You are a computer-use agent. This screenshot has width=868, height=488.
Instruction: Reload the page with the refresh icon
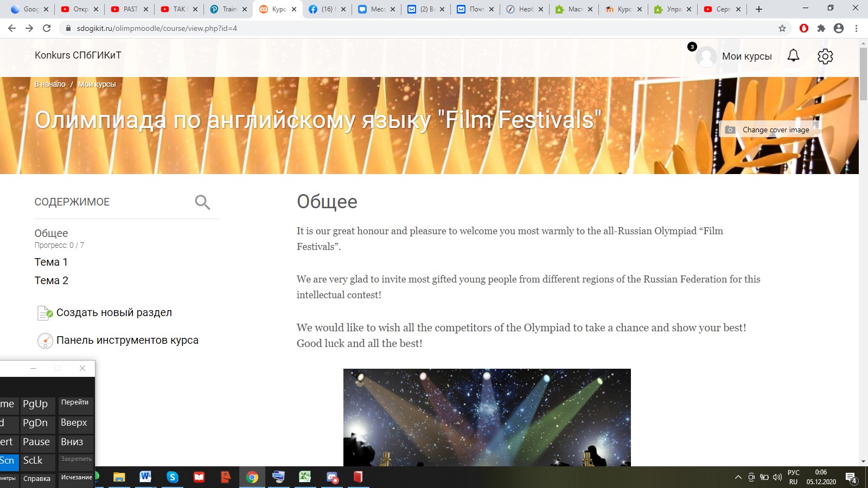click(x=47, y=28)
